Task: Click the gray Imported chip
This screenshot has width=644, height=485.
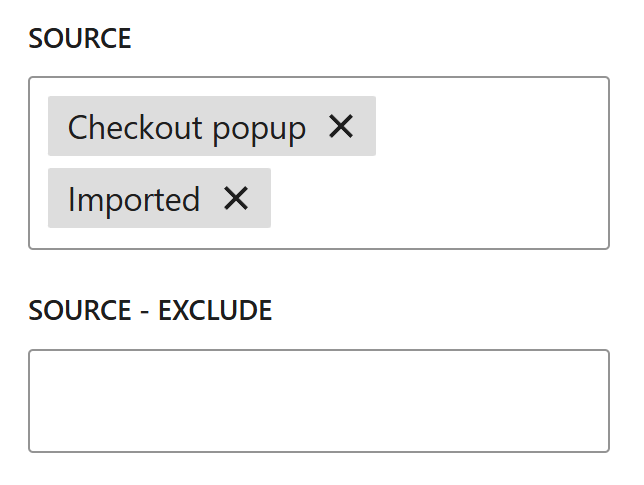Action: (x=134, y=199)
